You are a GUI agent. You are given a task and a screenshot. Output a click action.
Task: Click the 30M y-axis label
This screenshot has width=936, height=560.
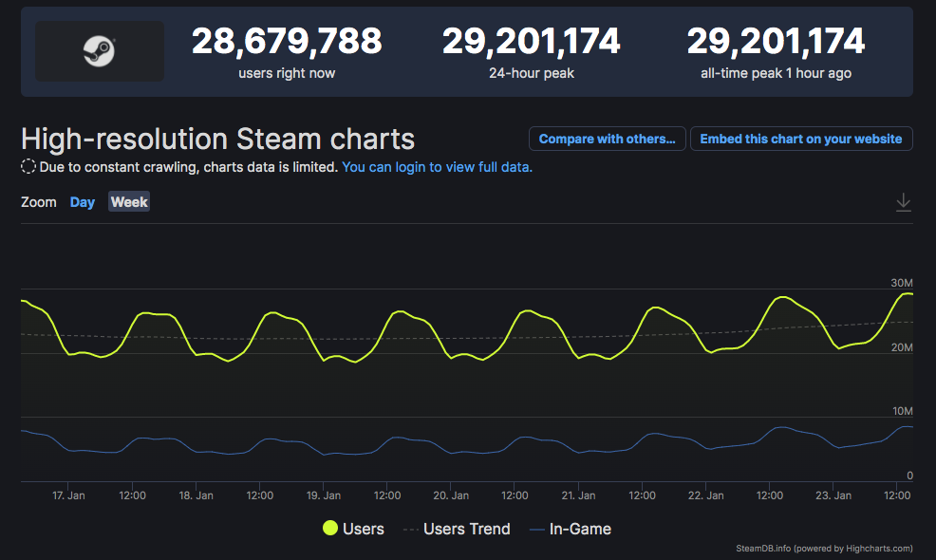tap(901, 284)
